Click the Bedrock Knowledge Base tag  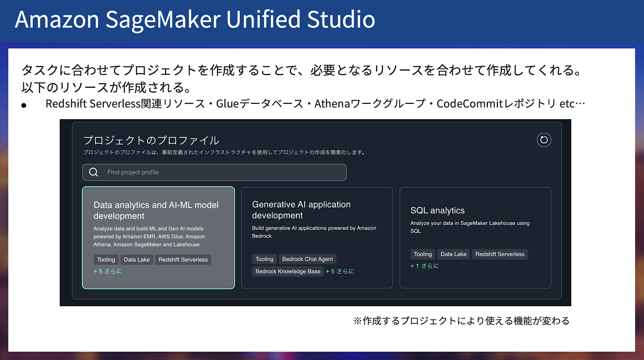[x=288, y=271]
